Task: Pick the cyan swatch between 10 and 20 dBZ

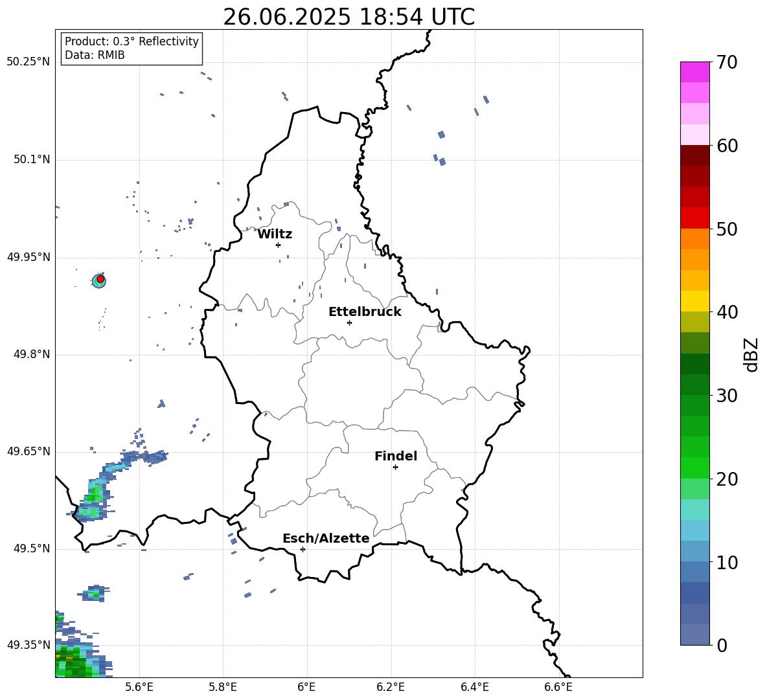Action: tap(694, 530)
